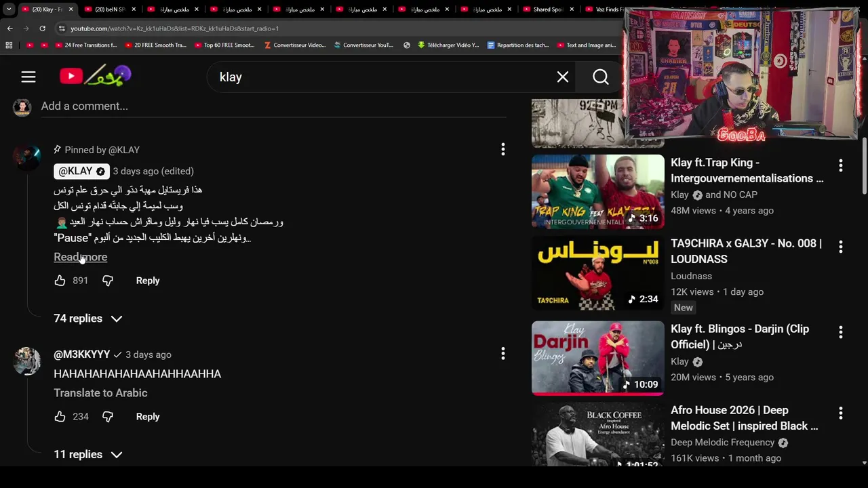Click the '3 days ago' timestamp of @M3KKYYY

[148, 354]
